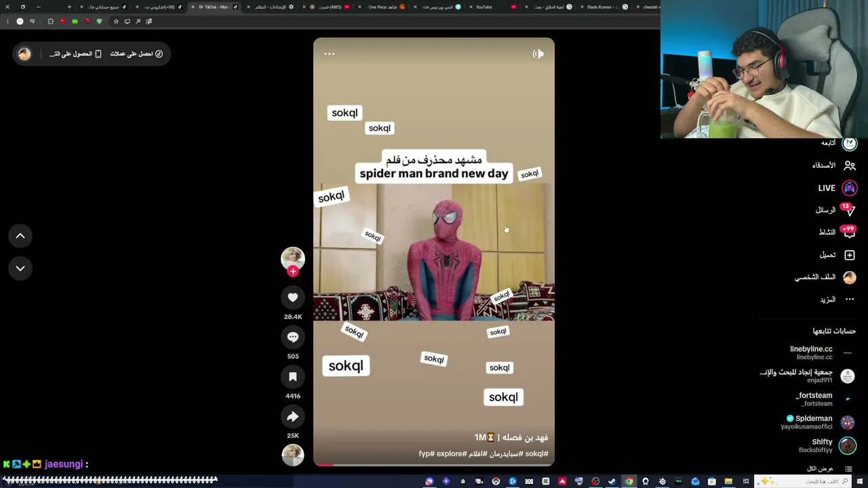868x488 pixels.
Task: Open the LIVE section
Action: point(837,188)
